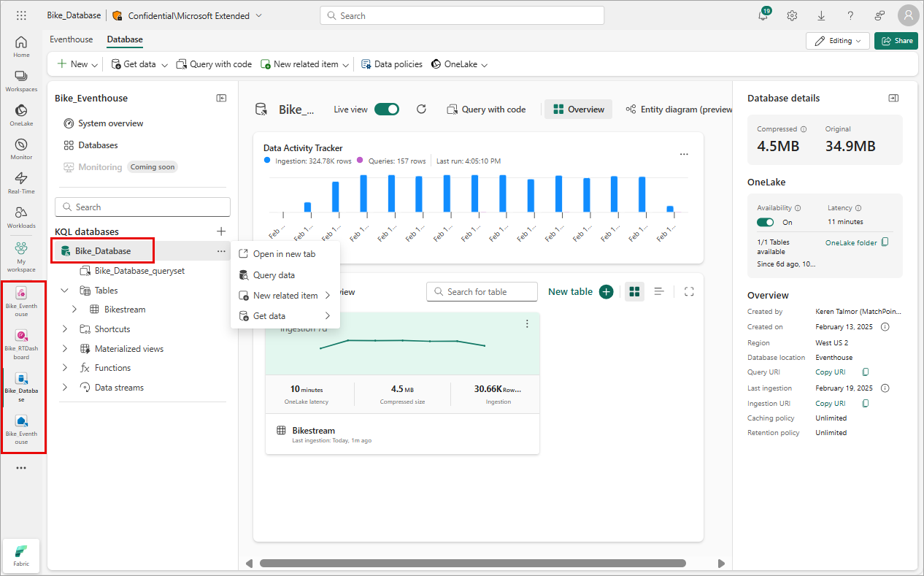The width and height of the screenshot is (924, 576).
Task: Click the Share button
Action: 896,41
